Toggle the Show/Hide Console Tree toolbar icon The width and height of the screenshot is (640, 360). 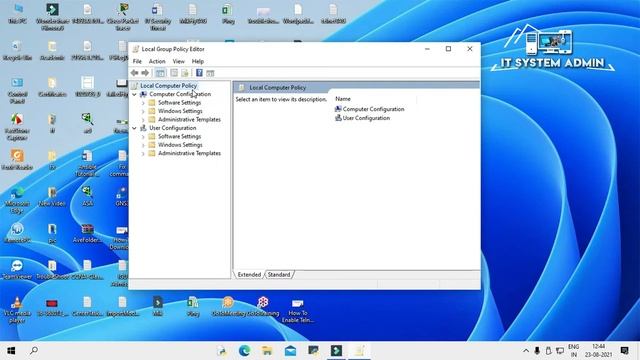(x=160, y=73)
